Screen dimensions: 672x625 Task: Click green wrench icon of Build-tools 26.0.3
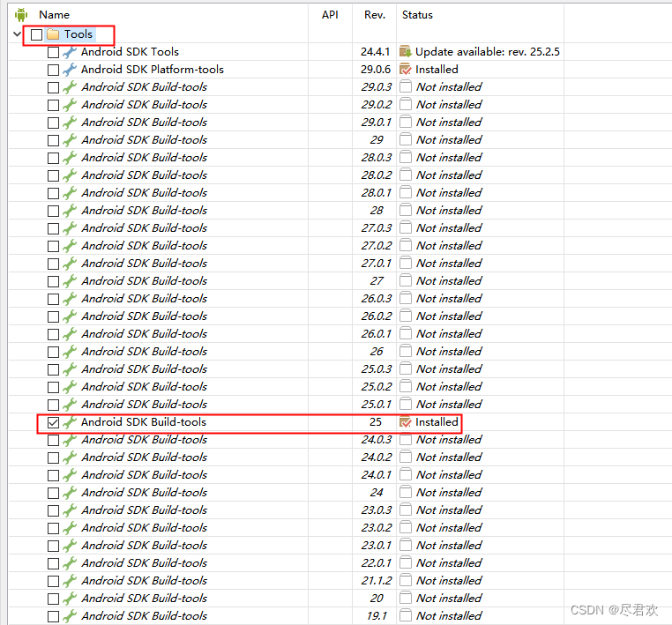click(70, 299)
